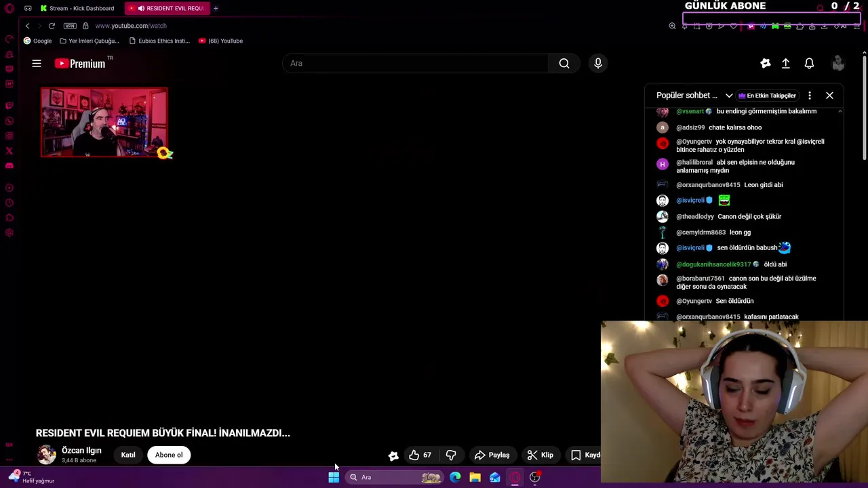The image size is (868, 488).
Task: Click the sparkle icon beside like button
Action: click(x=393, y=455)
